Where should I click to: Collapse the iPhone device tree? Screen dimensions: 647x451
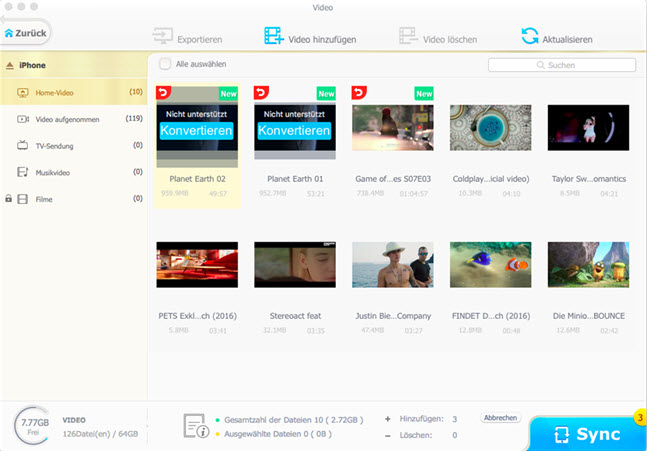point(10,65)
